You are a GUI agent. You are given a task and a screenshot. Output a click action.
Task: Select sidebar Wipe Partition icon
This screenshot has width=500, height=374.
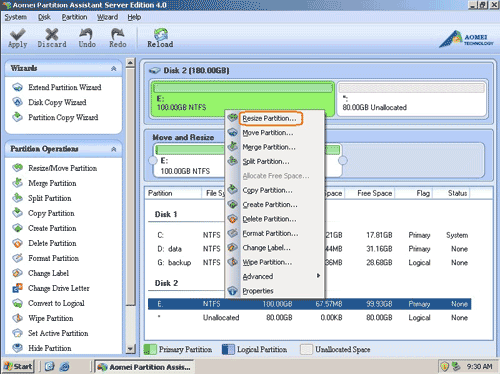pos(17,318)
